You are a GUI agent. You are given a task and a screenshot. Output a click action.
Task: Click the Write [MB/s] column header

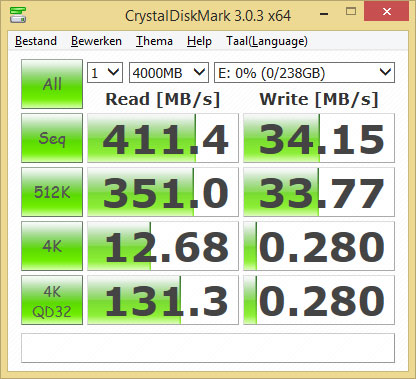[x=319, y=99]
